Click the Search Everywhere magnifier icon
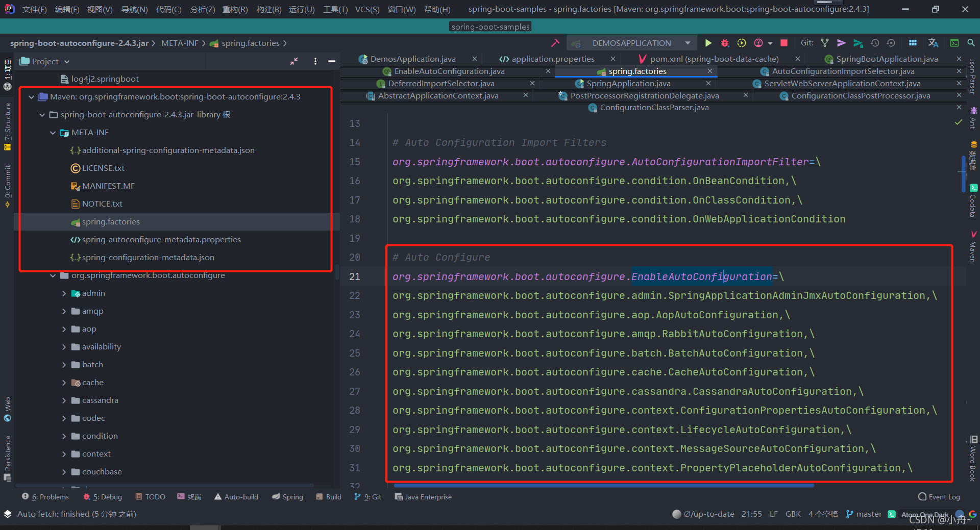This screenshot has height=530, width=980. click(971, 43)
